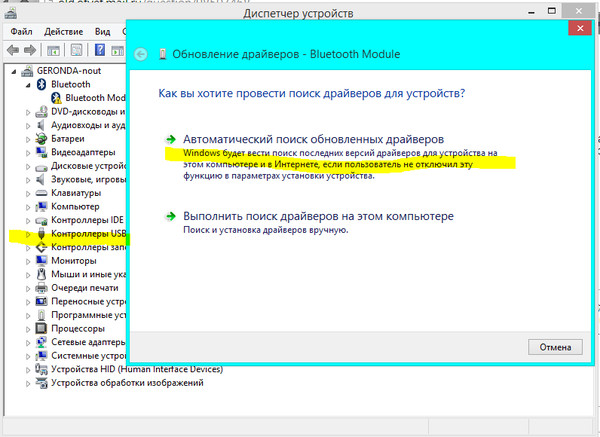This screenshot has height=437, width=600.
Task: Open the Действие menu
Action: [x=64, y=32]
